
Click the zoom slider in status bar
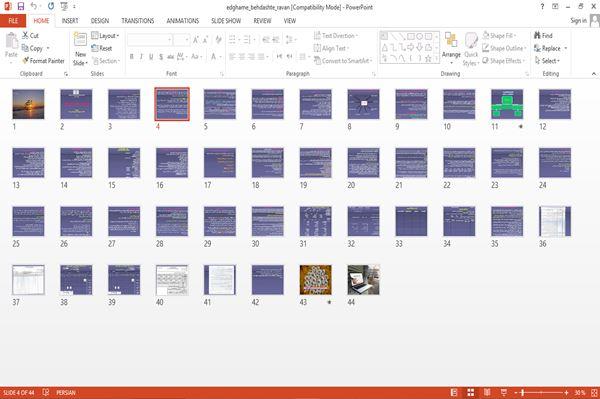point(541,392)
